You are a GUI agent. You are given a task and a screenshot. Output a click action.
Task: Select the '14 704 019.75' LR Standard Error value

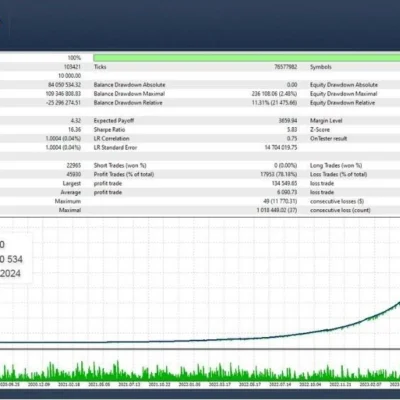[281, 148]
